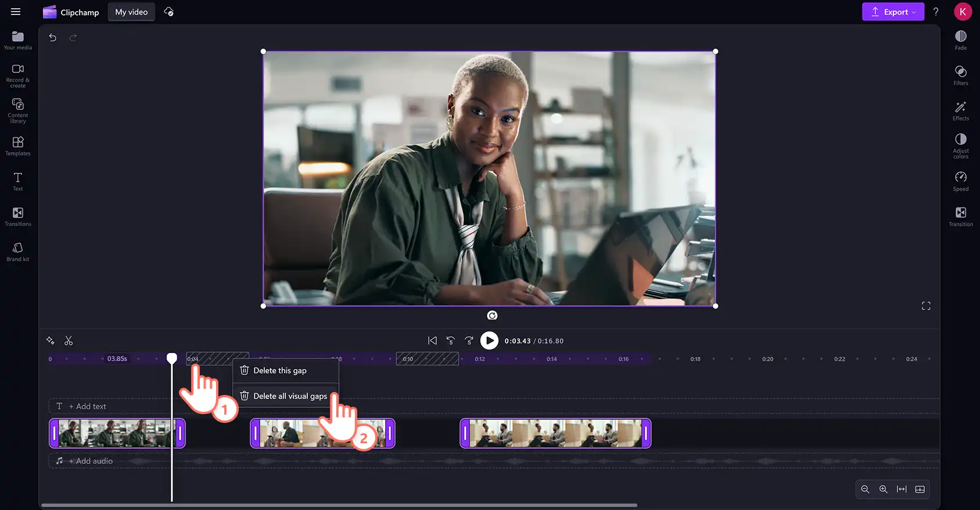This screenshot has width=980, height=510.
Task: Click the 0:20 mark on timeline ruler
Action: [x=768, y=359]
